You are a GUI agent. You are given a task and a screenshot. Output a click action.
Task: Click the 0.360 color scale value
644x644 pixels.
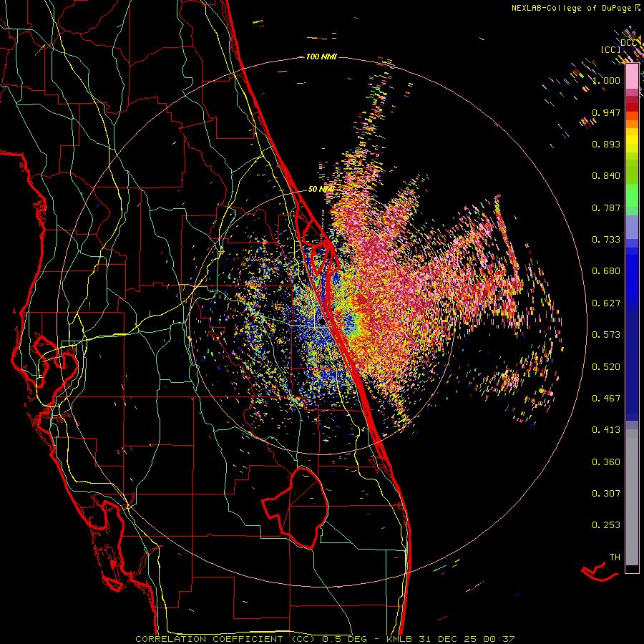[606, 462]
